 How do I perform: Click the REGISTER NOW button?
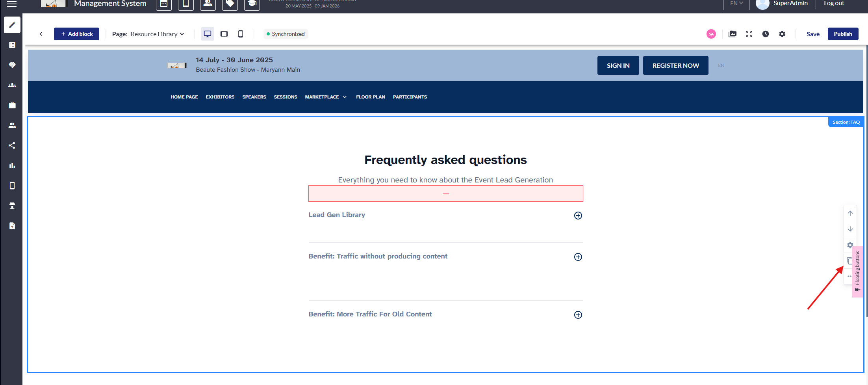coord(675,65)
